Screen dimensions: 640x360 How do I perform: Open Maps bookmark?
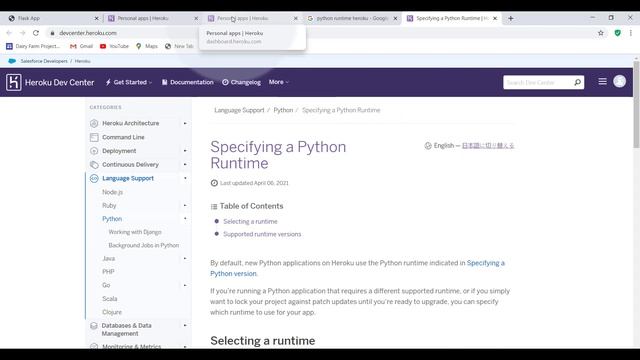(x=147, y=46)
